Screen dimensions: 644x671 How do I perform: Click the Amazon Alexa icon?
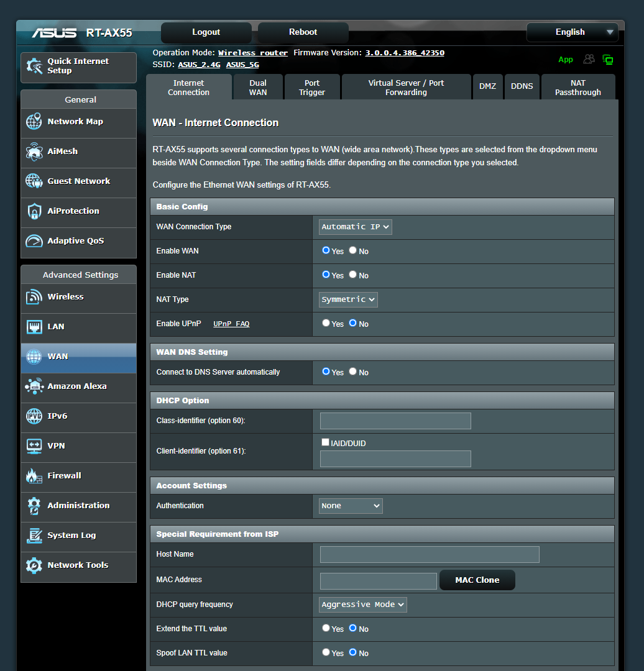pyautogui.click(x=34, y=386)
